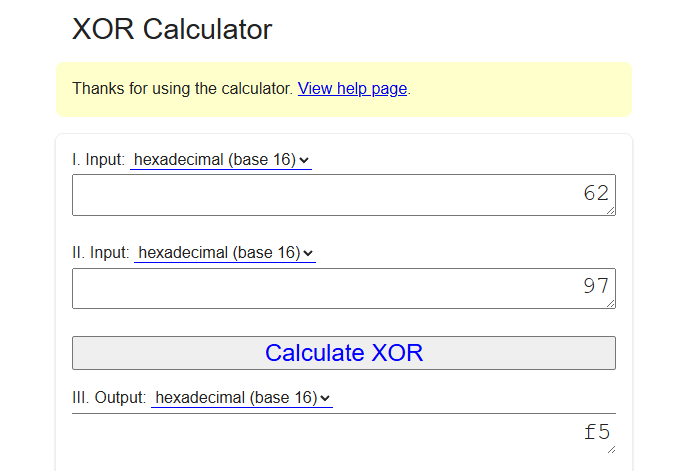Click into second input field containing 97
Image resolution: width=680 pixels, height=471 pixels.
click(343, 288)
